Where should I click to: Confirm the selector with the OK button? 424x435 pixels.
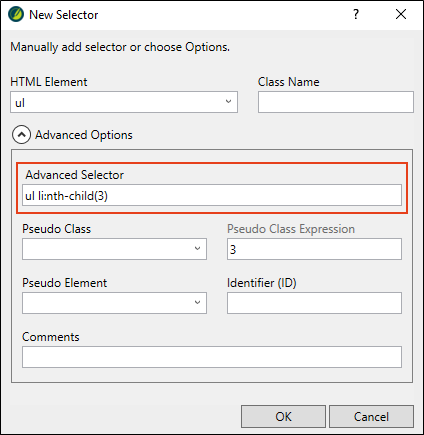click(283, 417)
